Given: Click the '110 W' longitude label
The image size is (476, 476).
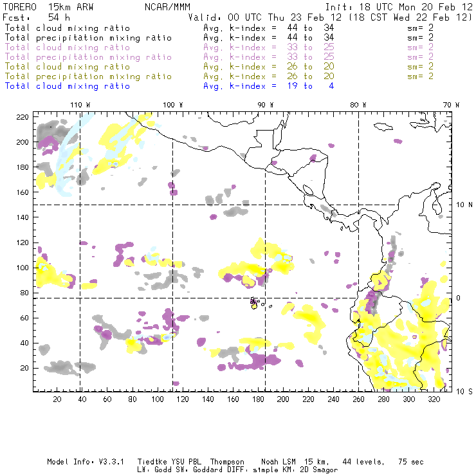Looking at the screenshot, I should click(x=80, y=105).
